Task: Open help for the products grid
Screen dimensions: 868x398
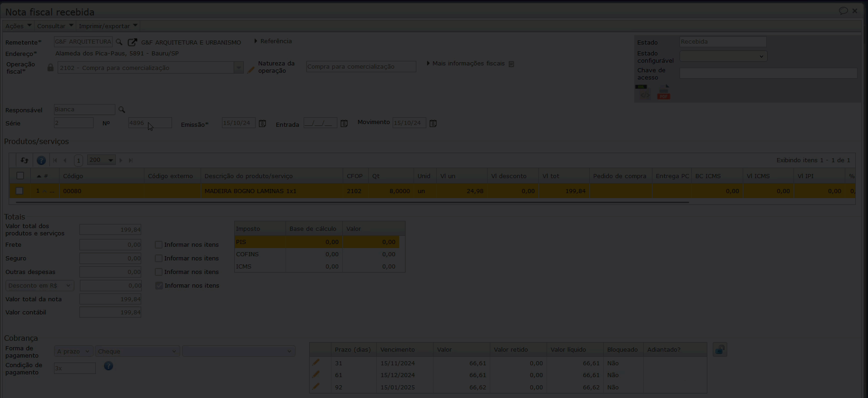Action: tap(41, 160)
